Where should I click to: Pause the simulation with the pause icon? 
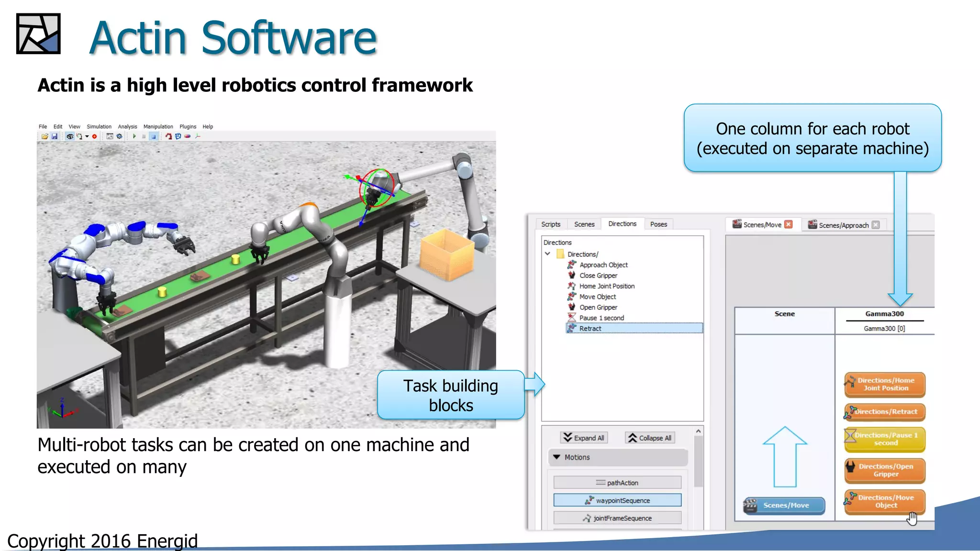tap(144, 136)
